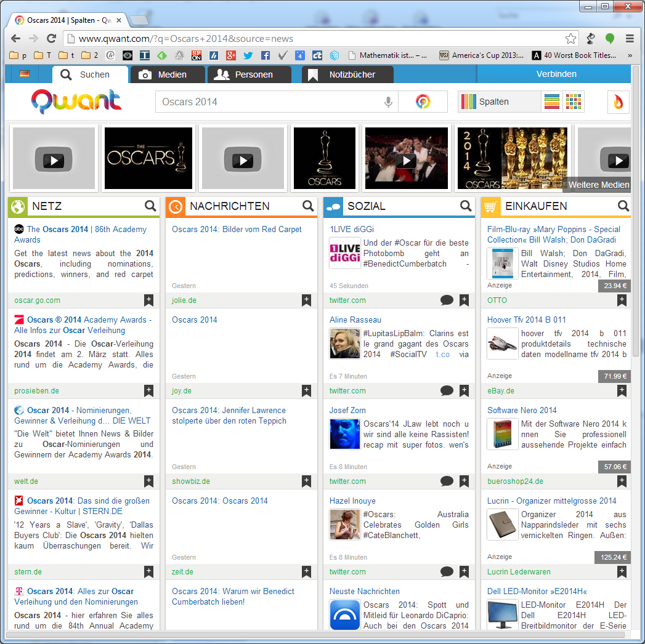Click the comment bubble on the 1LIVE diGGi tweet

[x=447, y=300]
